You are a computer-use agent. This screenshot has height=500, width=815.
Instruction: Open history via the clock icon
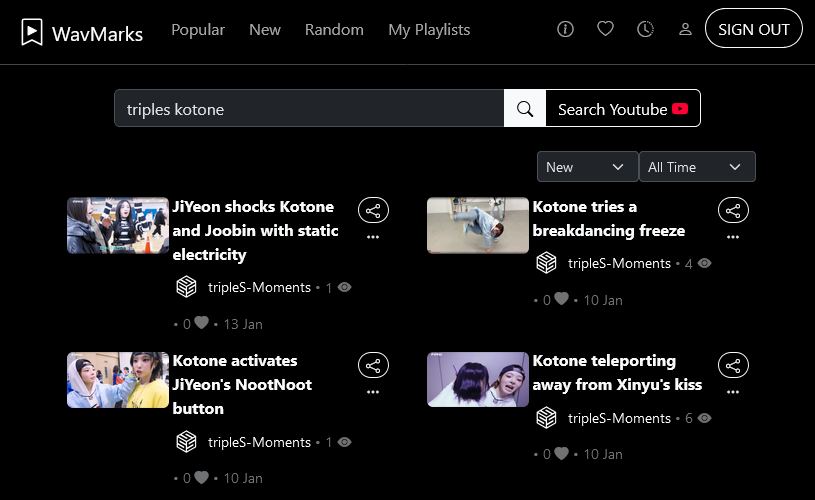tap(645, 29)
